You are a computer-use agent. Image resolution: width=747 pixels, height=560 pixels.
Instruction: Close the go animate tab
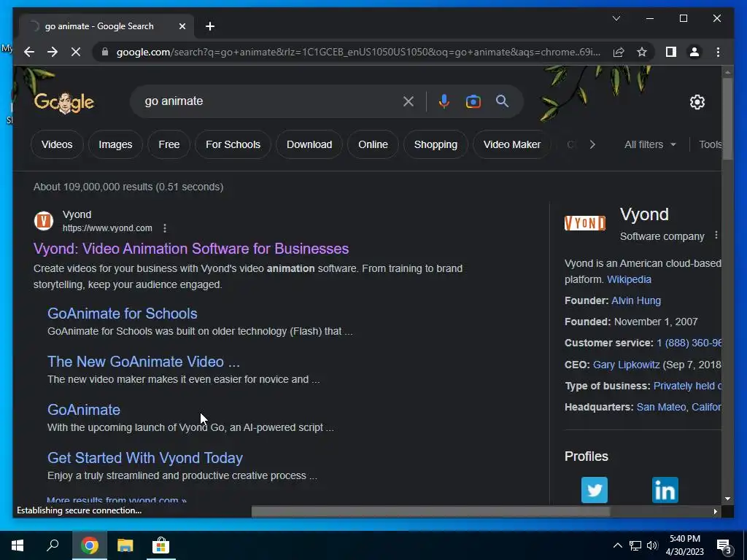(182, 26)
